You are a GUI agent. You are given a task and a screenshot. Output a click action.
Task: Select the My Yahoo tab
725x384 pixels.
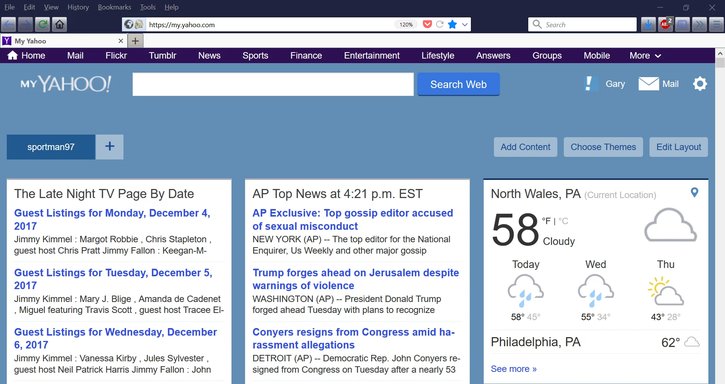(x=63, y=41)
